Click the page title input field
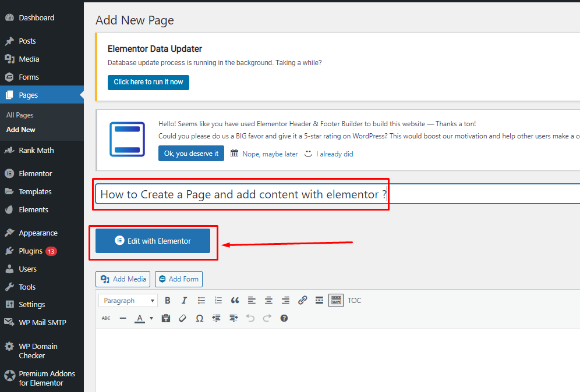The image size is (580, 392). tap(337, 194)
